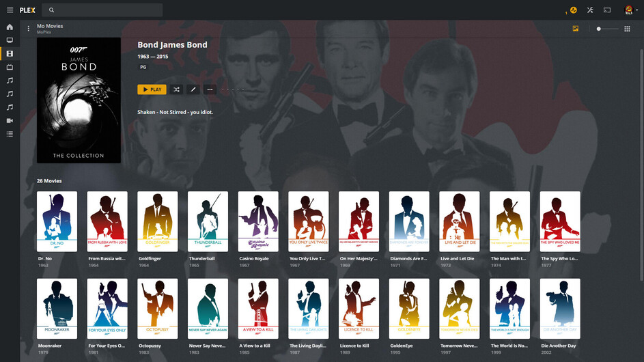Screen dimensions: 644x362
Task: Open the second music library icon
Action: tap(10, 94)
